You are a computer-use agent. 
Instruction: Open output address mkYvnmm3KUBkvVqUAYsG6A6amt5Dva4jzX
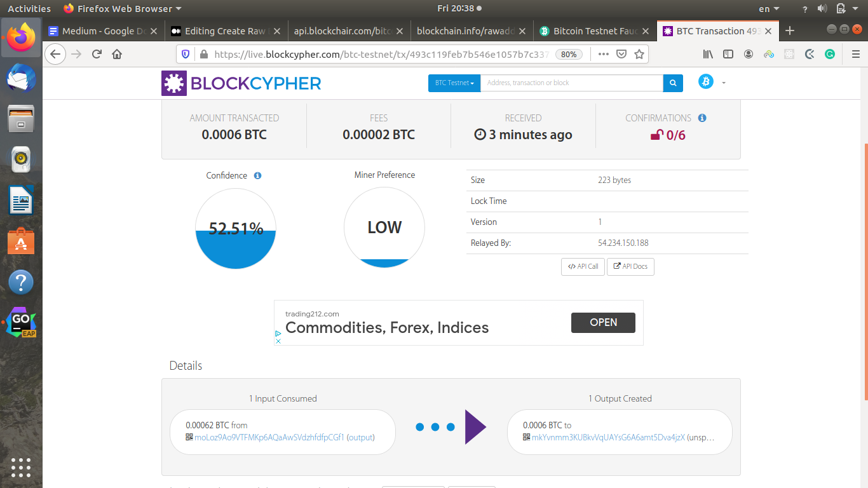609,437
